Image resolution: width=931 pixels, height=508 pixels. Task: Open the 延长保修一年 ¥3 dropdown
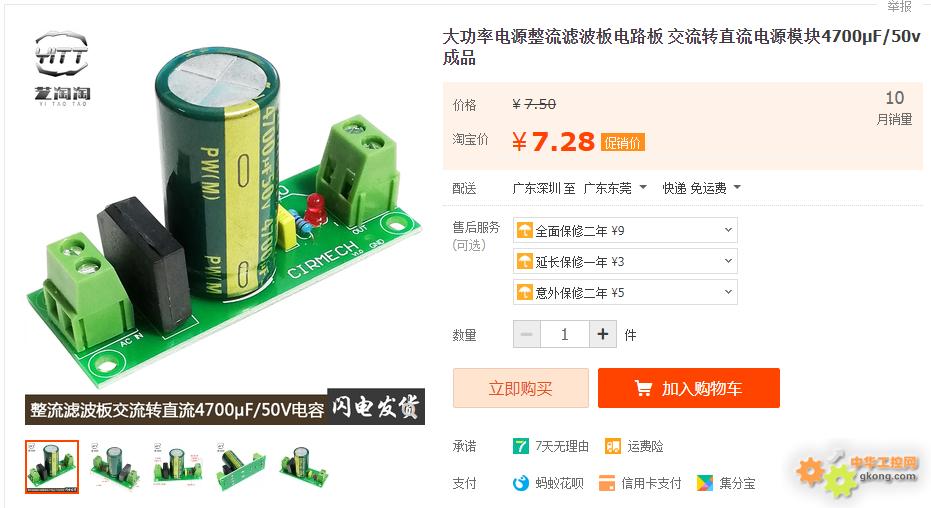[x=625, y=261]
